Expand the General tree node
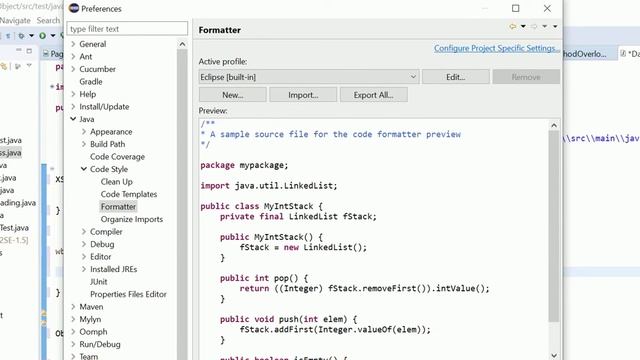This screenshot has width=640, height=360. [x=73, y=44]
